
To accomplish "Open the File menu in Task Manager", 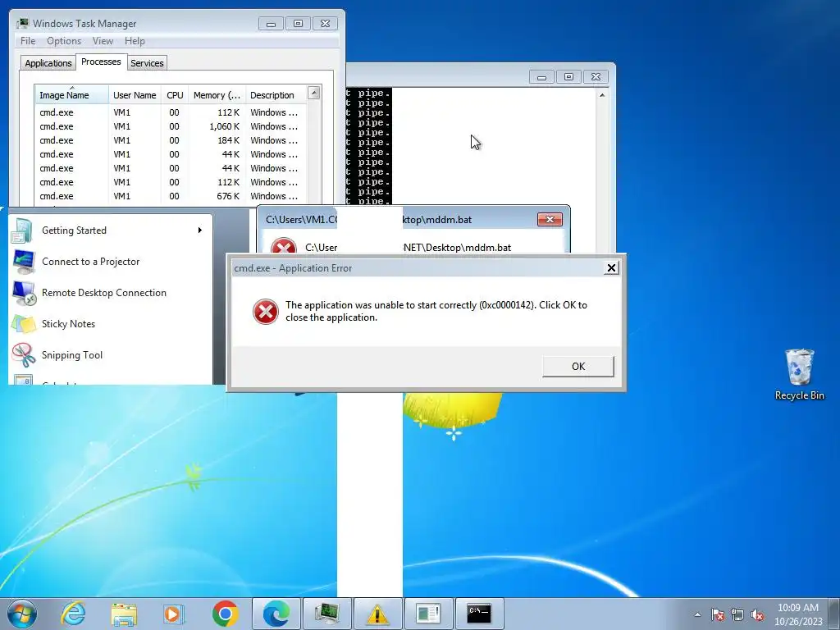I will click(28, 41).
